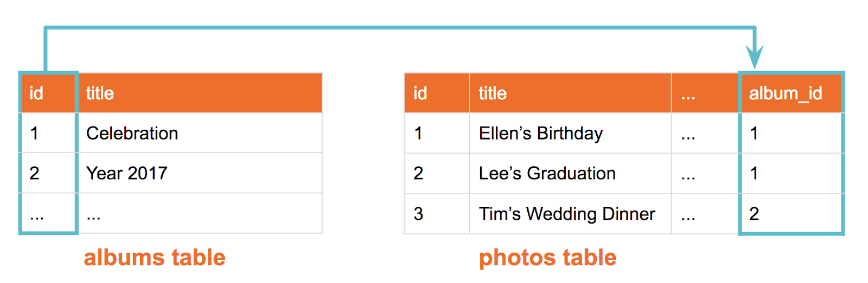868x283 pixels.
Task: Click the Tim's Wedding Dinner cell
Action: pyautogui.click(x=570, y=213)
